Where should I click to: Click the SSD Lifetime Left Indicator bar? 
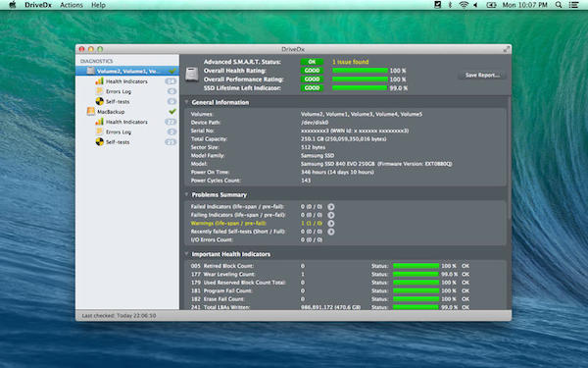[360, 88]
